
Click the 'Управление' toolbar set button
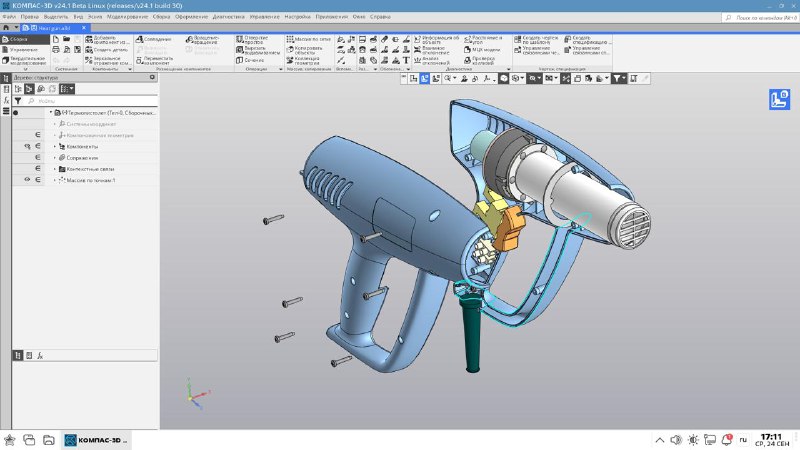point(22,49)
